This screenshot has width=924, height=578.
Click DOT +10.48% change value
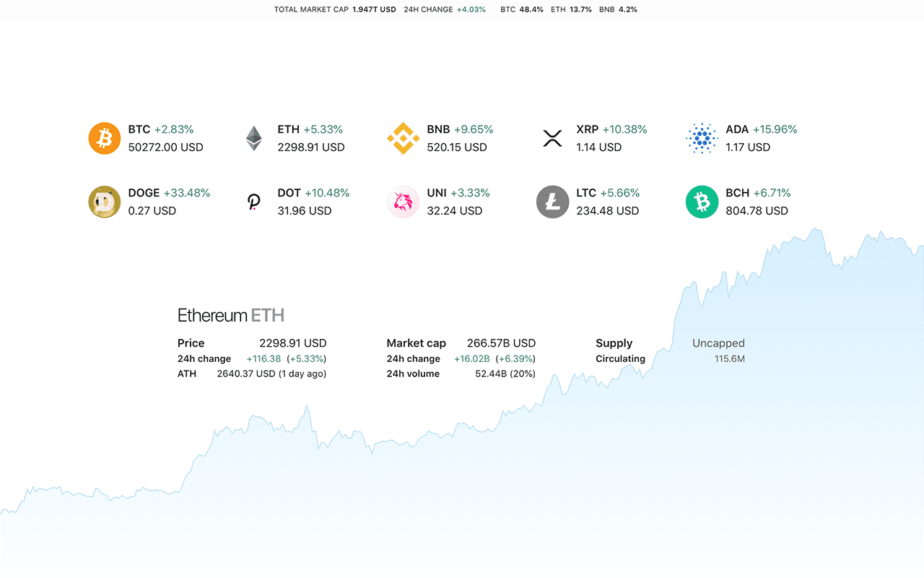327,193
